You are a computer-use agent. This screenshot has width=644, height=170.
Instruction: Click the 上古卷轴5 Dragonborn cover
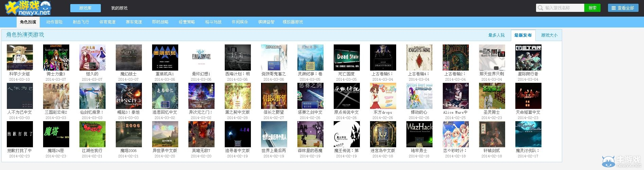(383, 57)
